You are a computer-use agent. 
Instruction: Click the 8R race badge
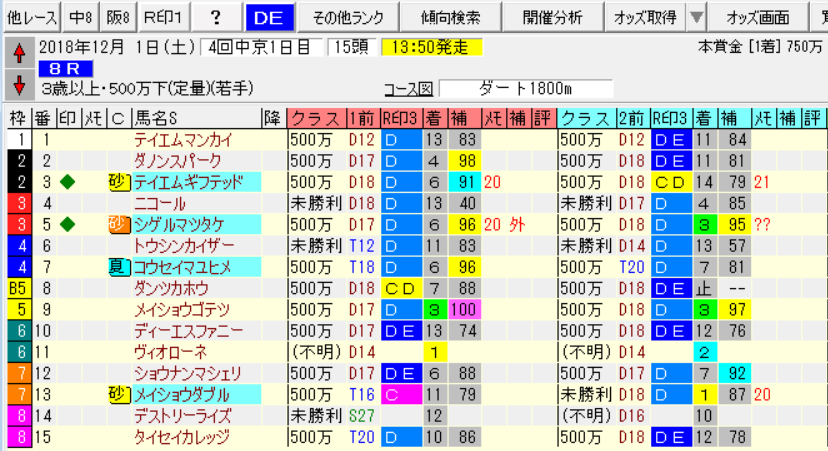65,68
